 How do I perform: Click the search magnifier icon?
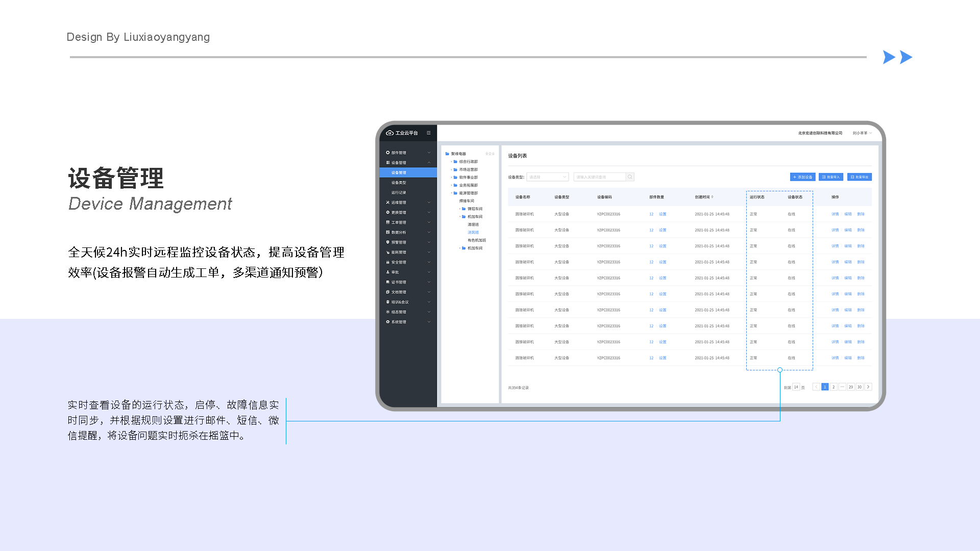630,177
